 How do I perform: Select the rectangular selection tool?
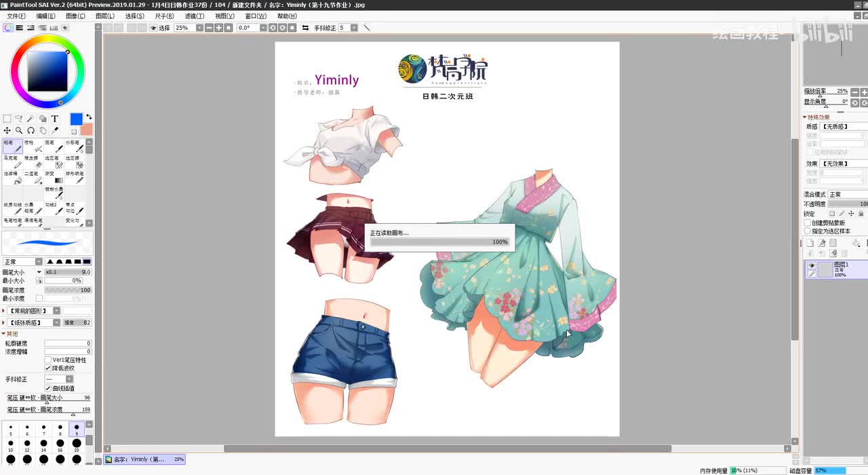coord(7,119)
